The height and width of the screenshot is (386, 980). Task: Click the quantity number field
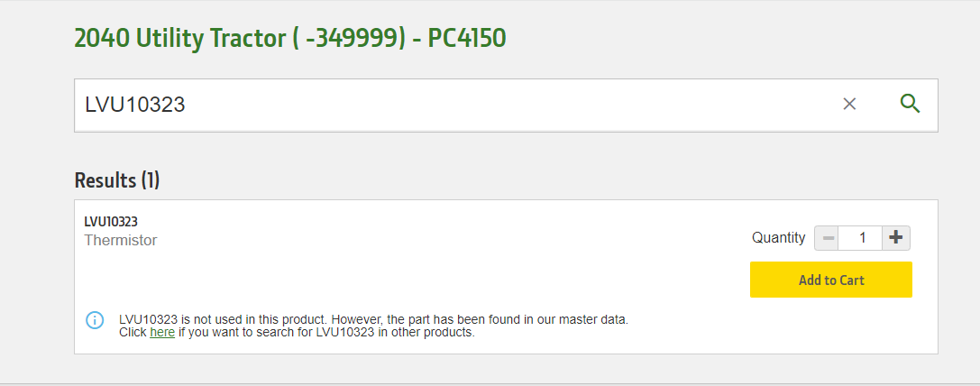[861, 238]
